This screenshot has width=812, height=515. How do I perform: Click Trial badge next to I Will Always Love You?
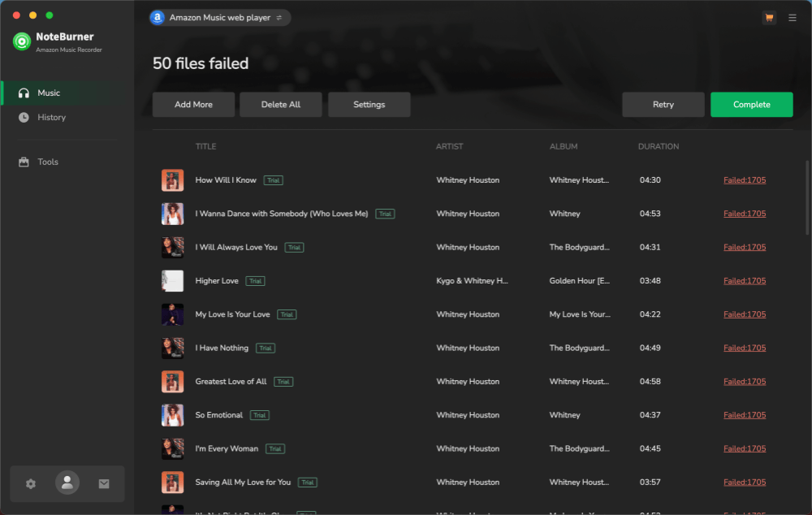point(294,248)
